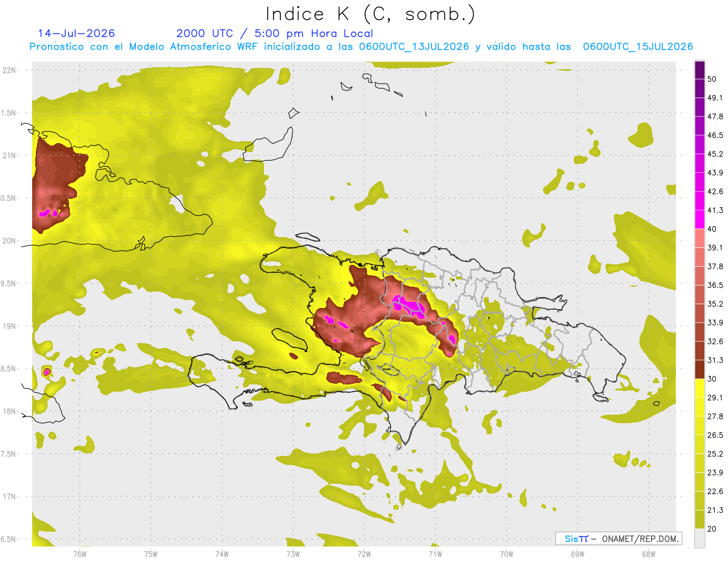
Task: Click the salmon swatch between 39.1 and 40
Action: pyautogui.click(x=699, y=238)
